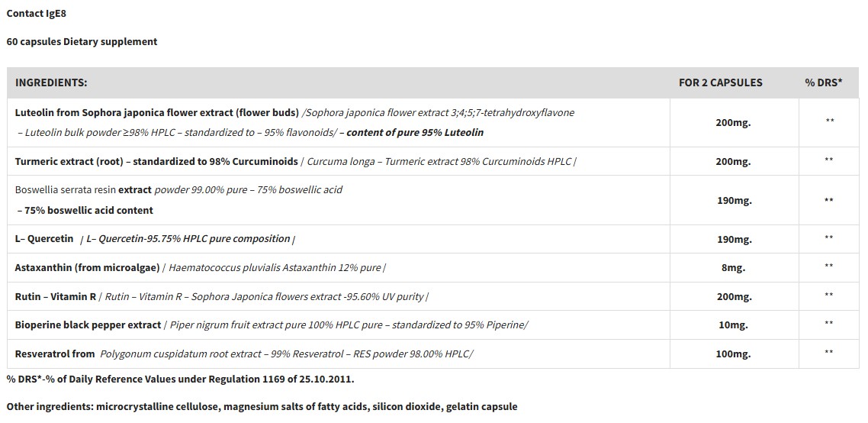Click the Astaxanthin (from microalgae) ingredient name
Viewport: 868px width, 423px height.
[87, 267]
